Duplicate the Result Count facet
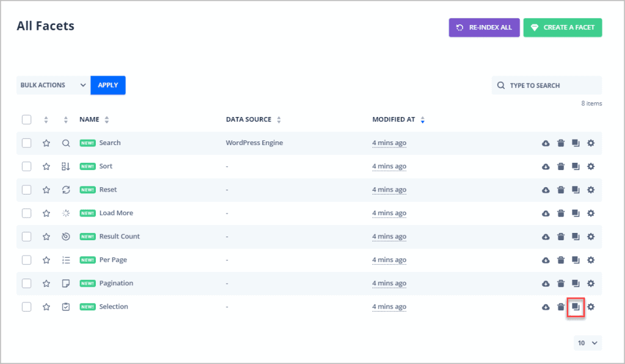625x364 pixels. coord(575,237)
